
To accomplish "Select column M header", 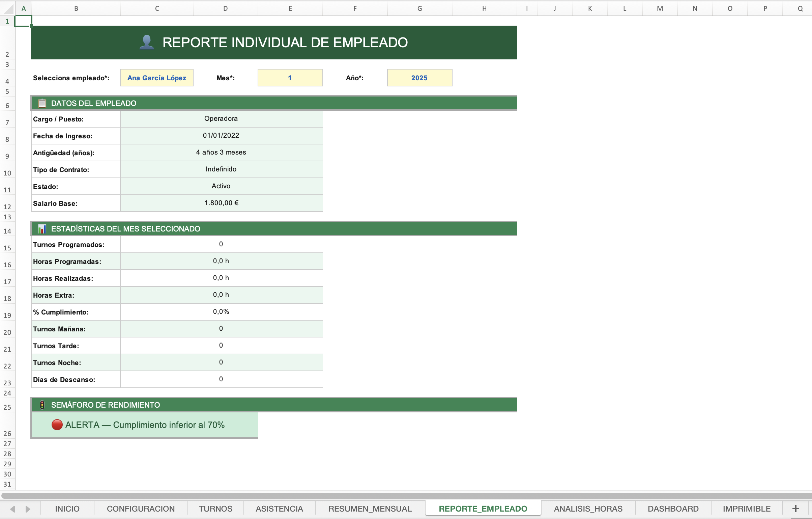I will [x=660, y=8].
